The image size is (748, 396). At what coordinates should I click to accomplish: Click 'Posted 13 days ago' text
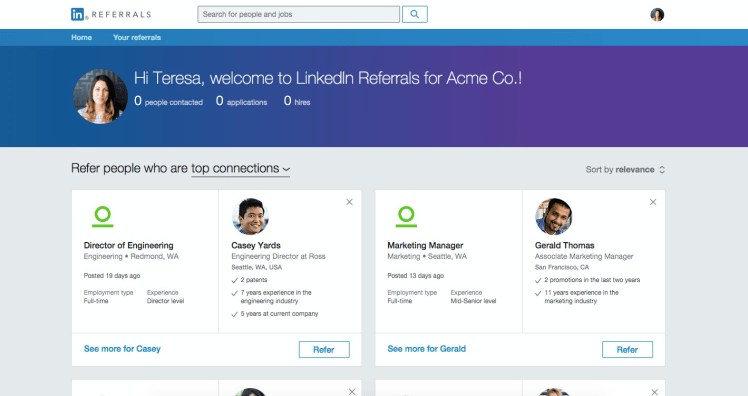[x=416, y=276]
